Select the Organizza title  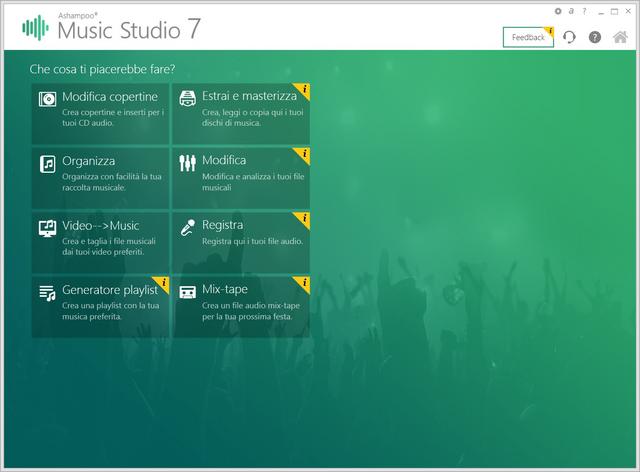tap(89, 161)
